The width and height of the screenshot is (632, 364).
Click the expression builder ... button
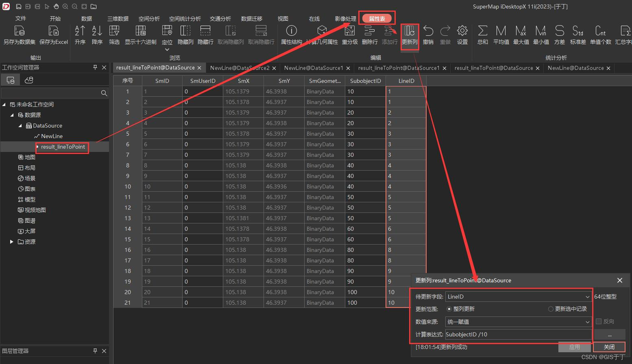pos(610,335)
